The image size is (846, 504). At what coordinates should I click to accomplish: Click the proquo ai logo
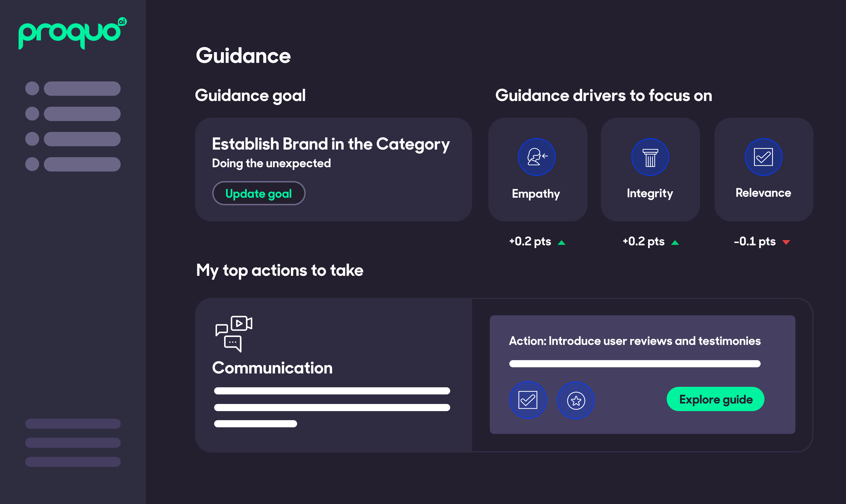click(x=72, y=33)
